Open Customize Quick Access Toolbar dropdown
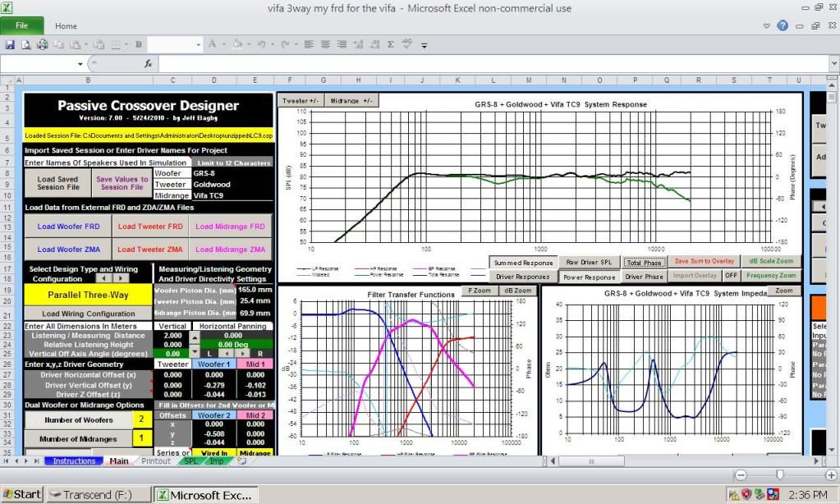The width and height of the screenshot is (840, 504). (424, 45)
